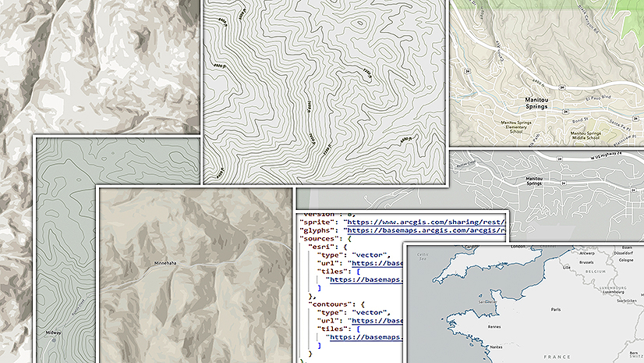Click the Black Canyon Rd label

[x=587, y=19]
